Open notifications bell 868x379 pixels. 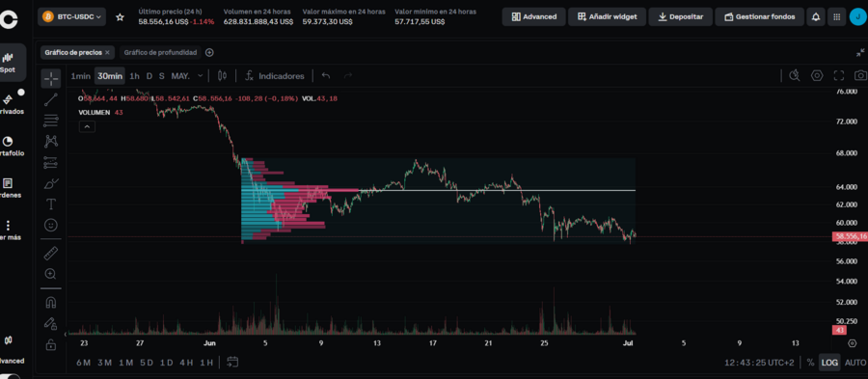(x=815, y=16)
